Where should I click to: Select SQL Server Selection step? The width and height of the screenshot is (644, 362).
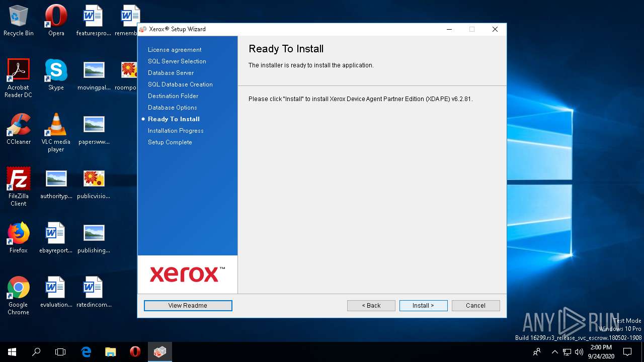pos(177,61)
